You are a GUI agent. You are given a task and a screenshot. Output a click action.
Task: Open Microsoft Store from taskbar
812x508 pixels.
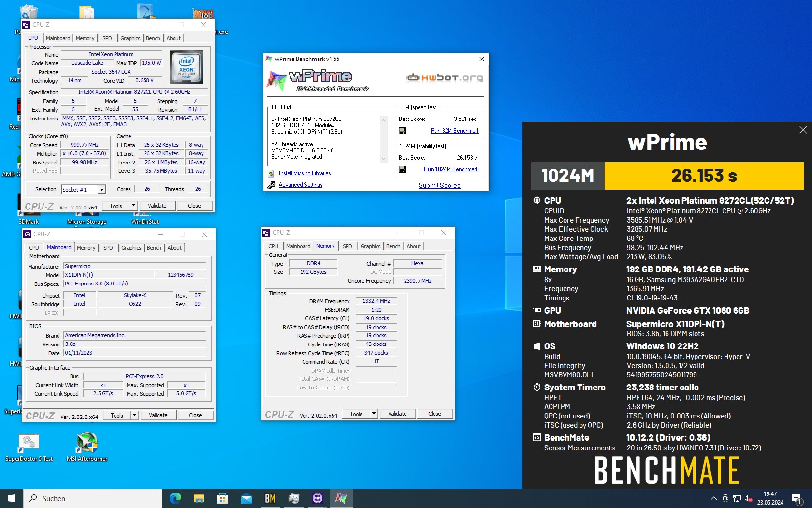tap(222, 498)
